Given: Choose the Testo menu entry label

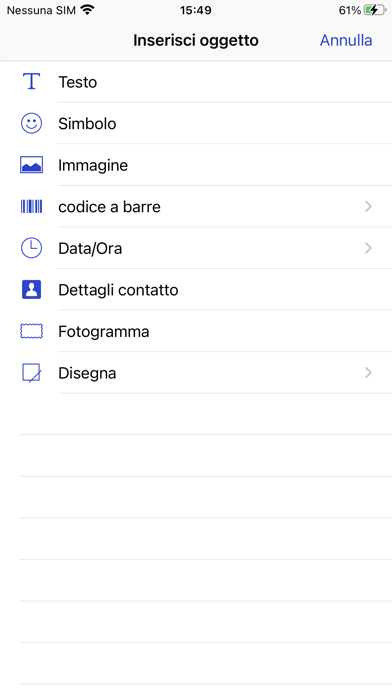Looking at the screenshot, I should [78, 82].
